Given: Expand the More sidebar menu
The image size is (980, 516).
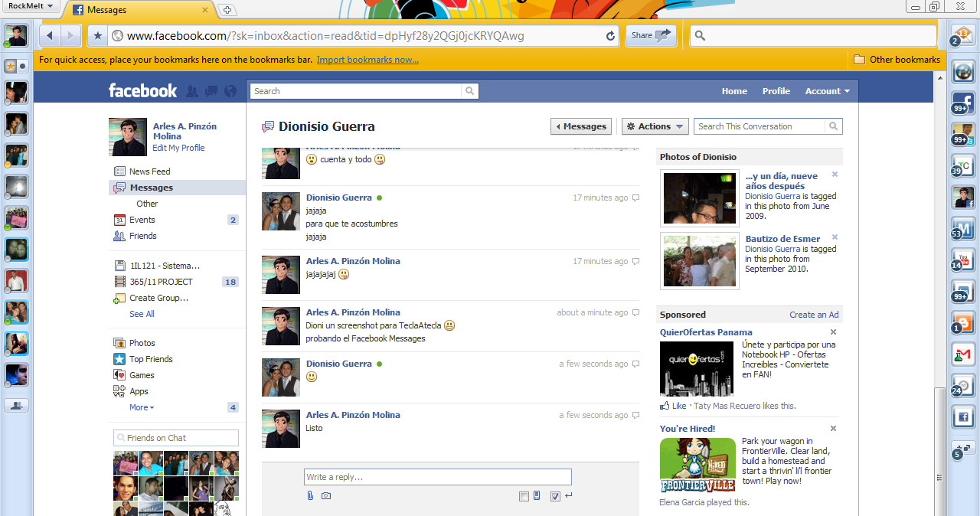Looking at the screenshot, I should coord(142,407).
